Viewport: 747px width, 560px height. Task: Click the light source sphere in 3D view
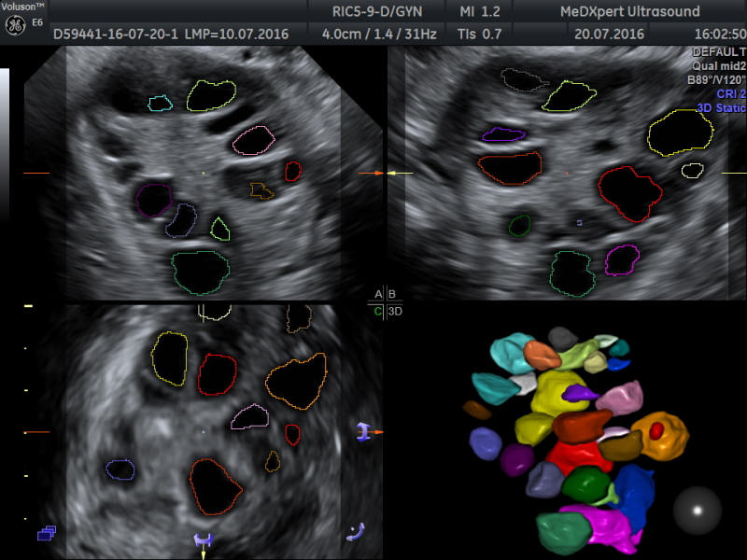(697, 511)
